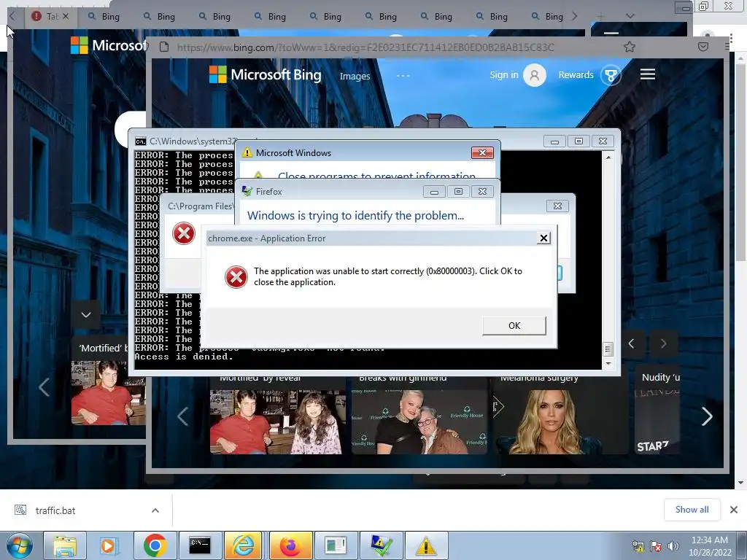Image resolution: width=747 pixels, height=560 pixels.
Task: Advance the news carousel with the right arrow
Action: click(707, 416)
